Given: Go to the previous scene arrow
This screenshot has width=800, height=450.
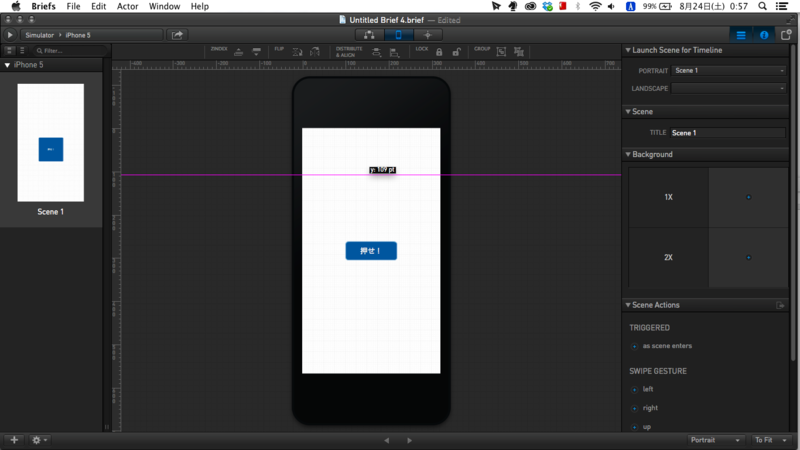Looking at the screenshot, I should (x=387, y=440).
